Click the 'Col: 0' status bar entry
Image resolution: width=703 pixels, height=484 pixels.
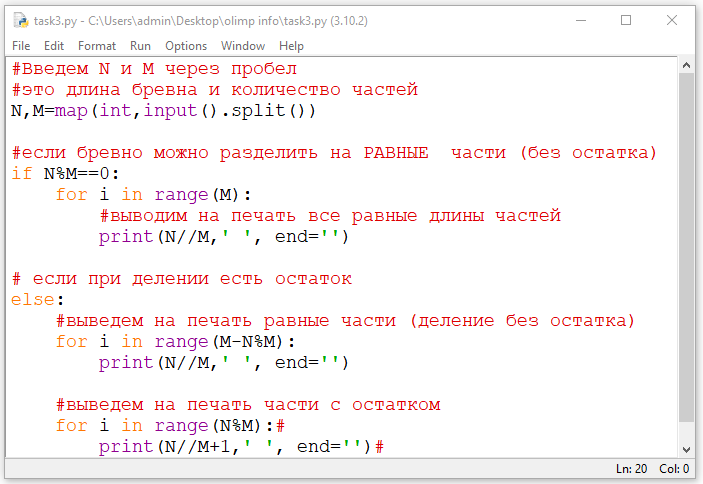point(674,469)
